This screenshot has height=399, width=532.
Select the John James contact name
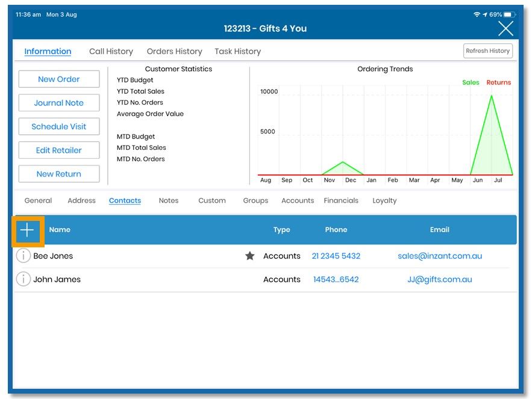[57, 279]
